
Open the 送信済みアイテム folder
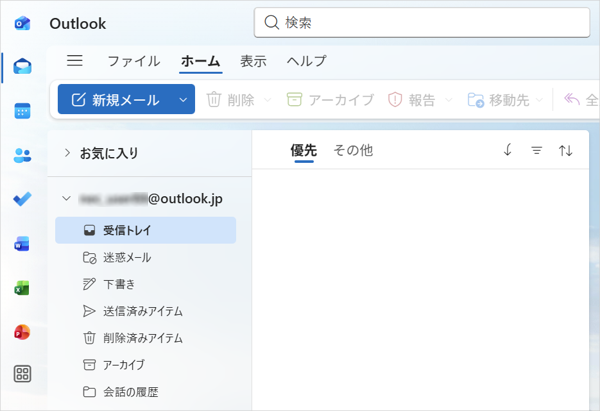pyautogui.click(x=145, y=311)
